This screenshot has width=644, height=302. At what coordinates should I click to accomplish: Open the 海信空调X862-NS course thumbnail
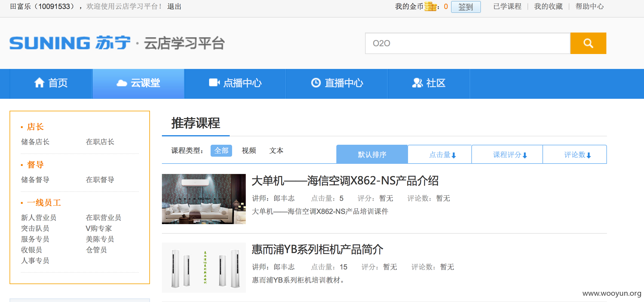204,199
